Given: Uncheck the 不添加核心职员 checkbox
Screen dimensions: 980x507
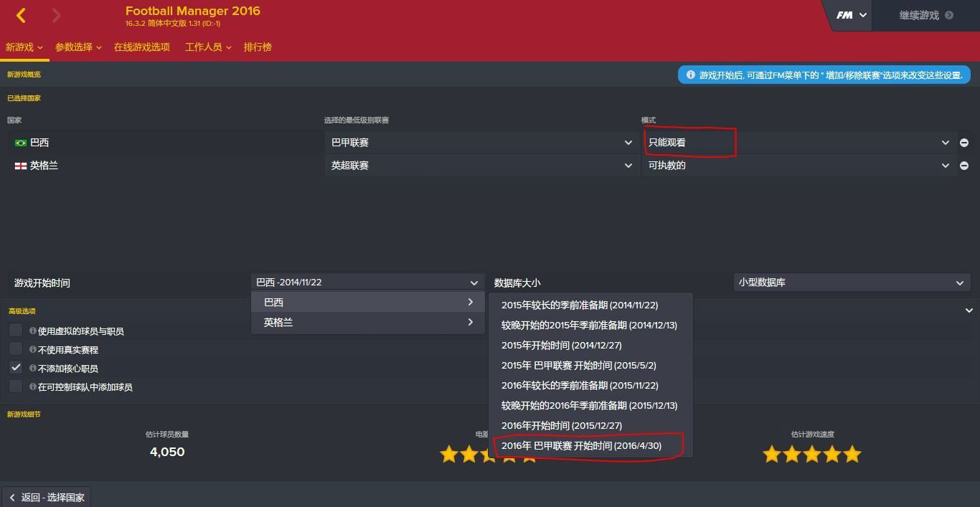Looking at the screenshot, I should [16, 368].
